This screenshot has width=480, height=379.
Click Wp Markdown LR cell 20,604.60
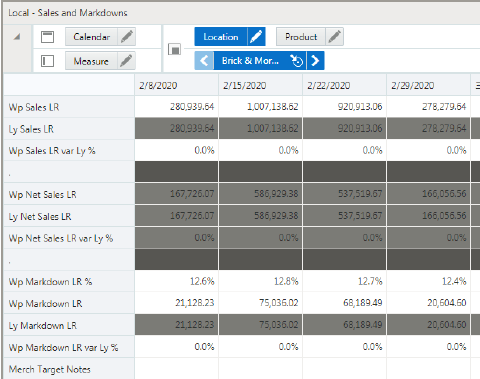pos(429,303)
